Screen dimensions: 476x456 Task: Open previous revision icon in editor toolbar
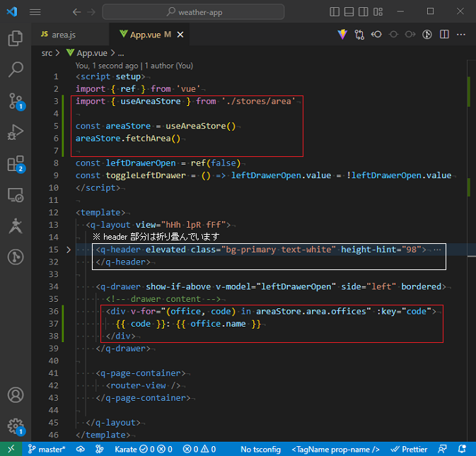click(x=376, y=34)
